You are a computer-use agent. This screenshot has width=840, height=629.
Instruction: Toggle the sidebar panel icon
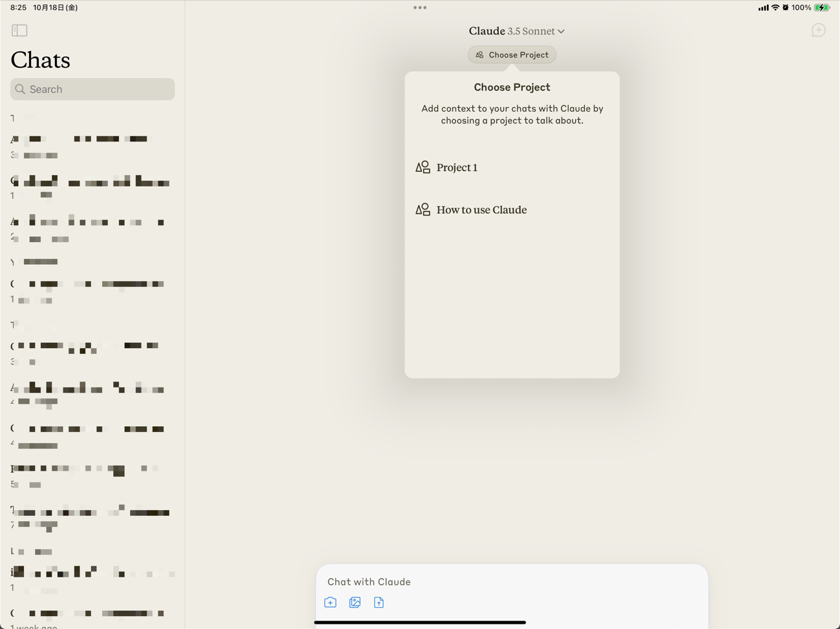(x=19, y=30)
